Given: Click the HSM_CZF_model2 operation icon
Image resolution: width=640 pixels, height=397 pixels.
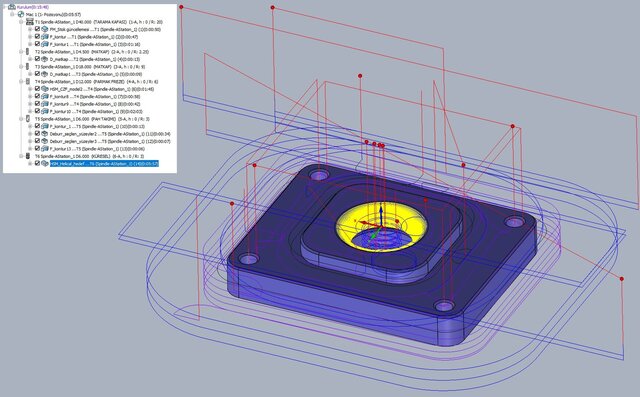Looking at the screenshot, I should tap(44, 89).
